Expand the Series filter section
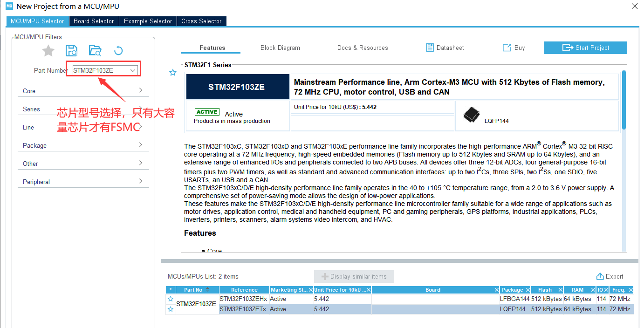 83,109
